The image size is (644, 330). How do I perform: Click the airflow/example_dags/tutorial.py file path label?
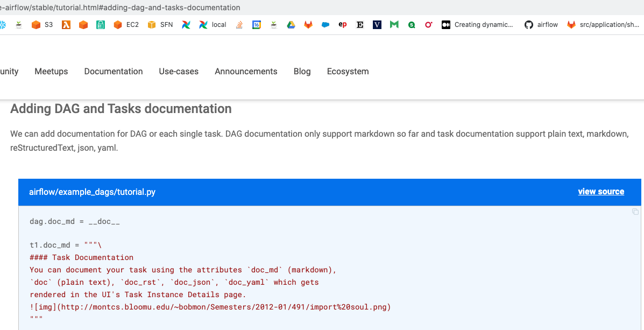pos(93,192)
